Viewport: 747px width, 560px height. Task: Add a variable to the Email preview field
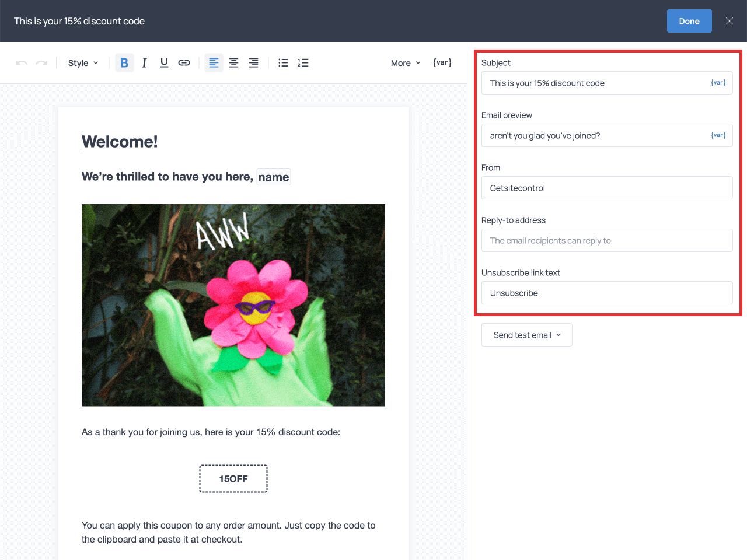point(718,135)
